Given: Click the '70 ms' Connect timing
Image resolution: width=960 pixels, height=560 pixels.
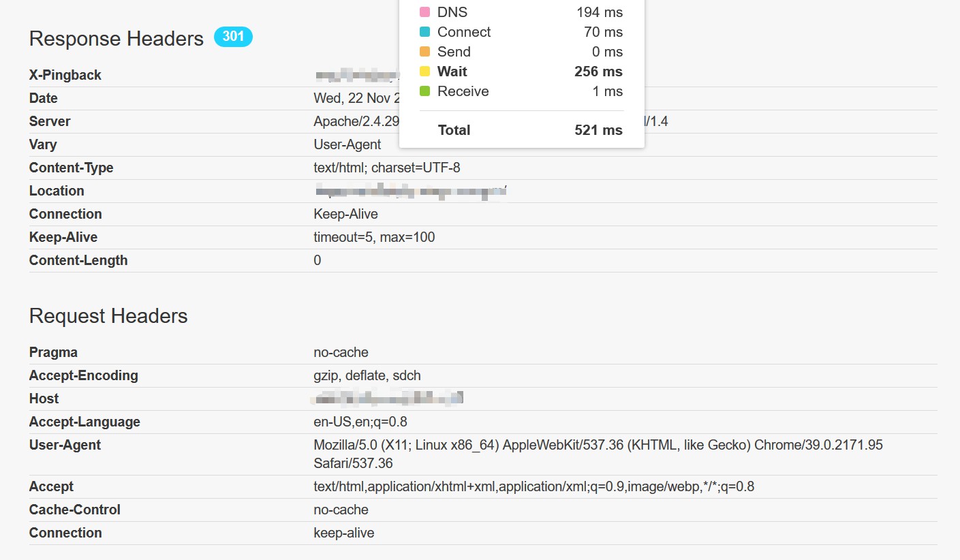Looking at the screenshot, I should tap(604, 32).
